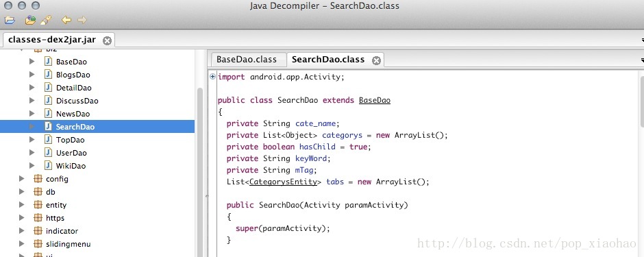Click the slidingmenu package icon

(x=38, y=244)
